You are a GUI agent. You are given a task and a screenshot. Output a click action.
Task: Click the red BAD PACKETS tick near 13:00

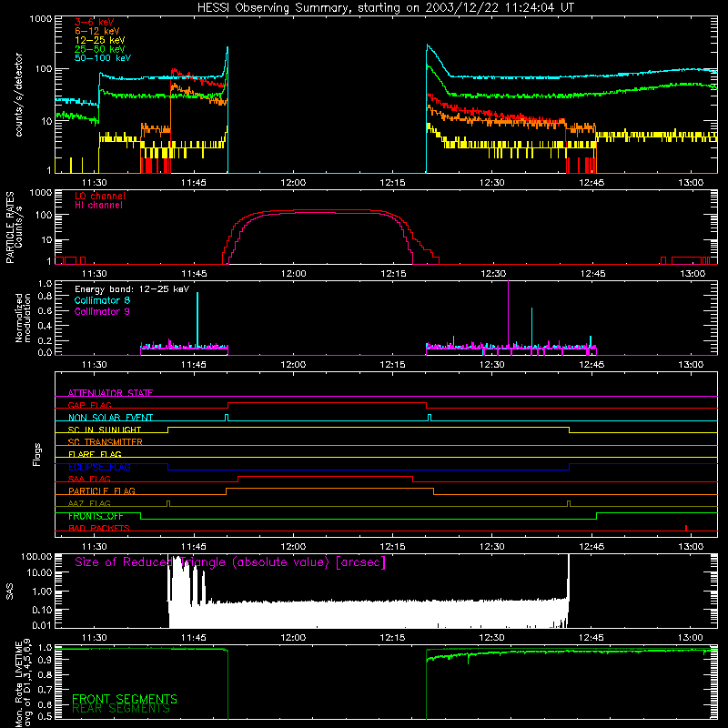pos(686,528)
